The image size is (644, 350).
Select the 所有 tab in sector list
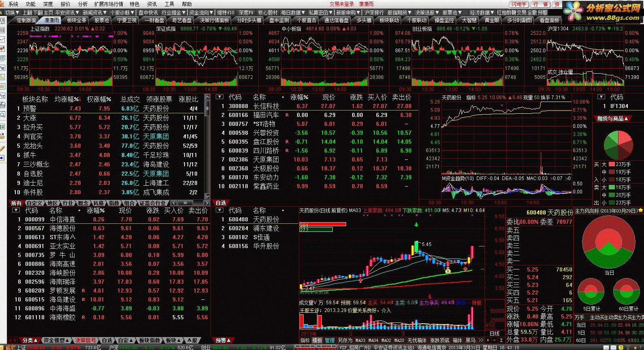[16, 203]
